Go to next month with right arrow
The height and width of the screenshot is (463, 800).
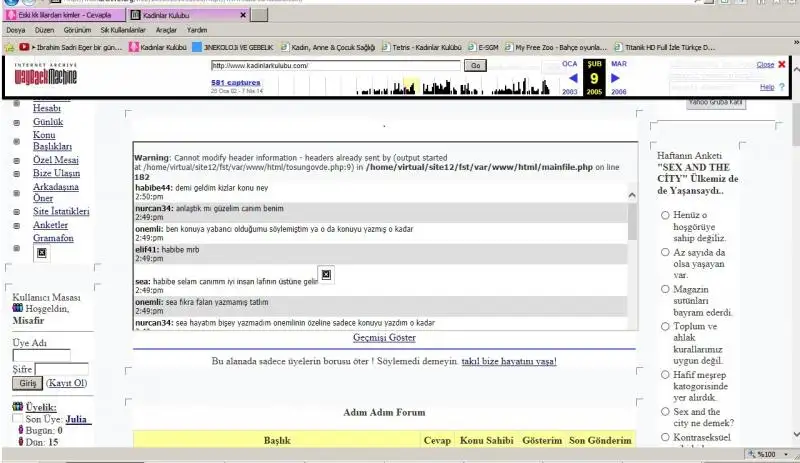[616, 77]
